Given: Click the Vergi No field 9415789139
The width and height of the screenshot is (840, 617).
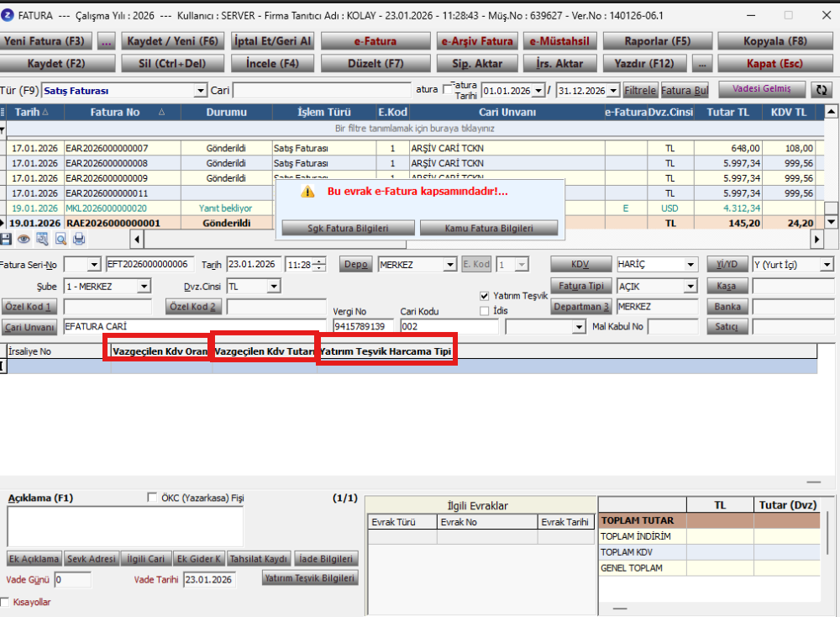Looking at the screenshot, I should point(363,326).
